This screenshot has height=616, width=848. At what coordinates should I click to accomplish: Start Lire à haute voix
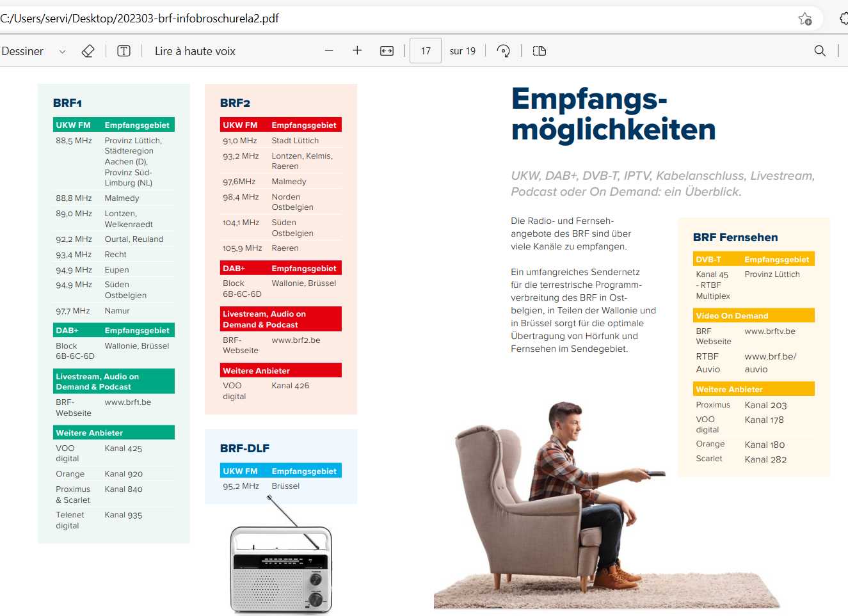pyautogui.click(x=195, y=51)
